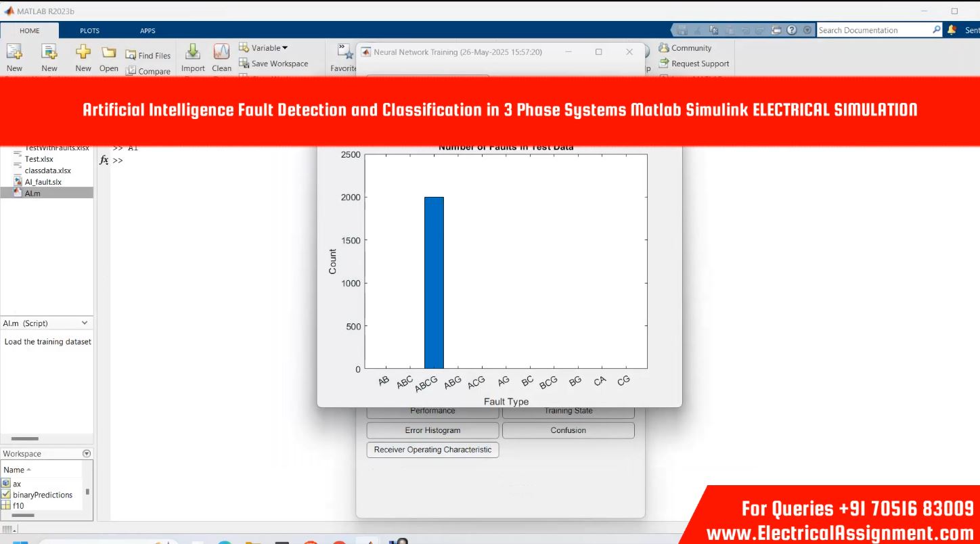Click the Performance plot button
The image size is (980, 544).
pos(432,411)
